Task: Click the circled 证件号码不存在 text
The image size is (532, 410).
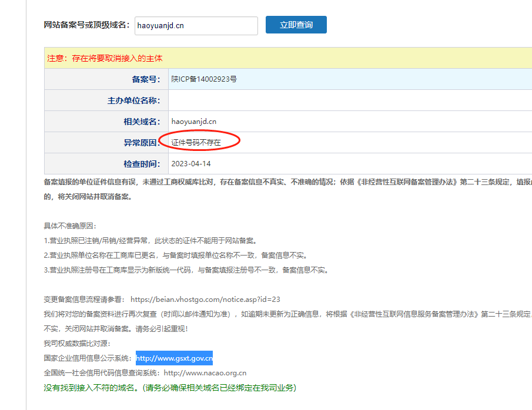Action: point(196,143)
